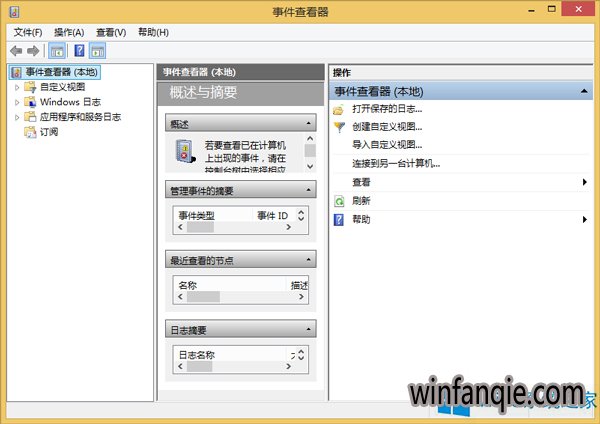Click the help icon beside 帮助 action
The image size is (600, 424).
[339, 220]
